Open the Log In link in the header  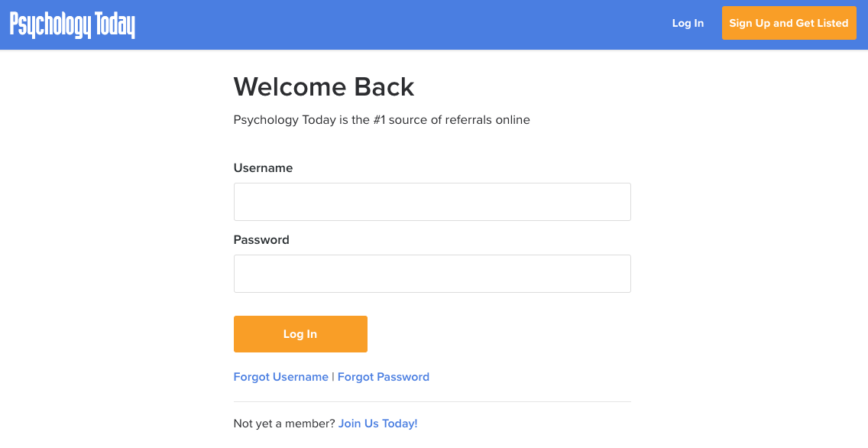coord(688,23)
